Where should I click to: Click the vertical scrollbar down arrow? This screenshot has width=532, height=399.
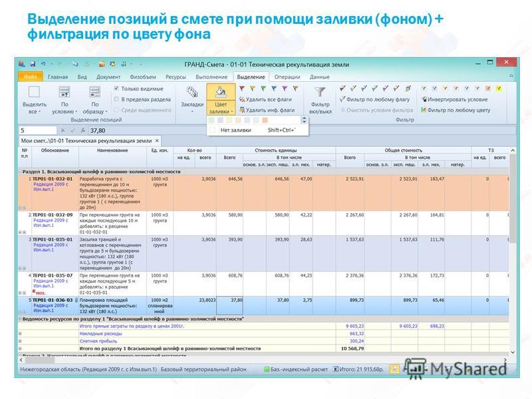click(x=512, y=352)
